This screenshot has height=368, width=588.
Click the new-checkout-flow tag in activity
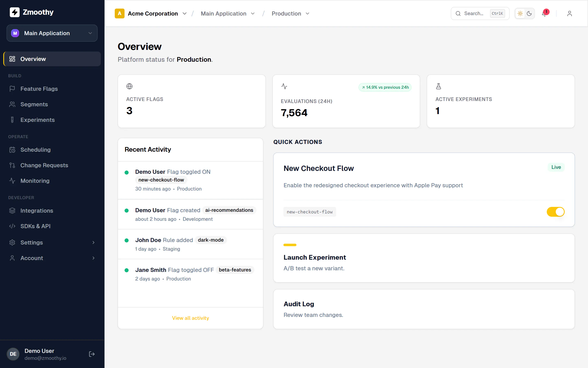[x=161, y=180]
